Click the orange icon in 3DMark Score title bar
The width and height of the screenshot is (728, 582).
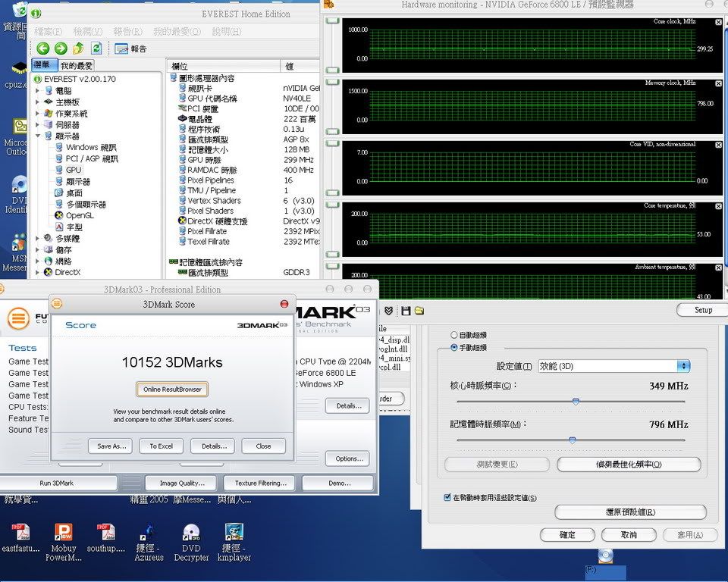pos(57,304)
